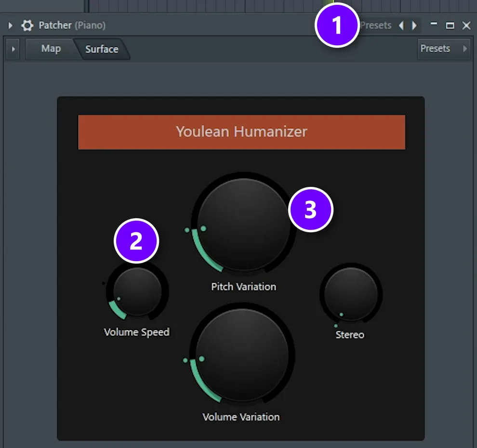Click the Pitch Variation label

coord(244,287)
